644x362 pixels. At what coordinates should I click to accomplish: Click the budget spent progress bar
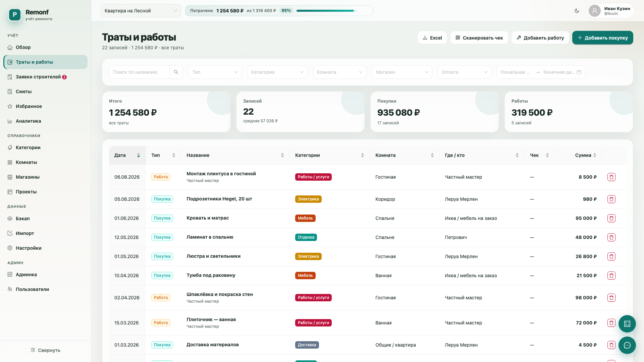(x=326, y=11)
